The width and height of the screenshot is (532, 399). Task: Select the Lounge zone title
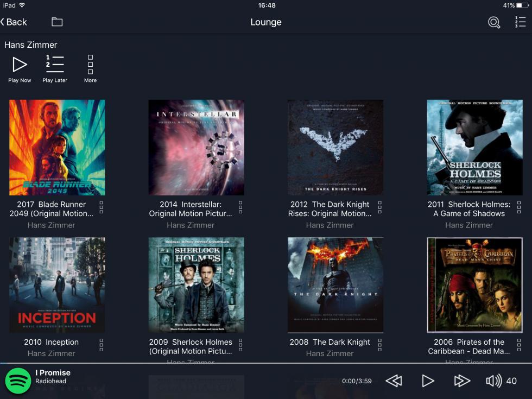pos(266,22)
